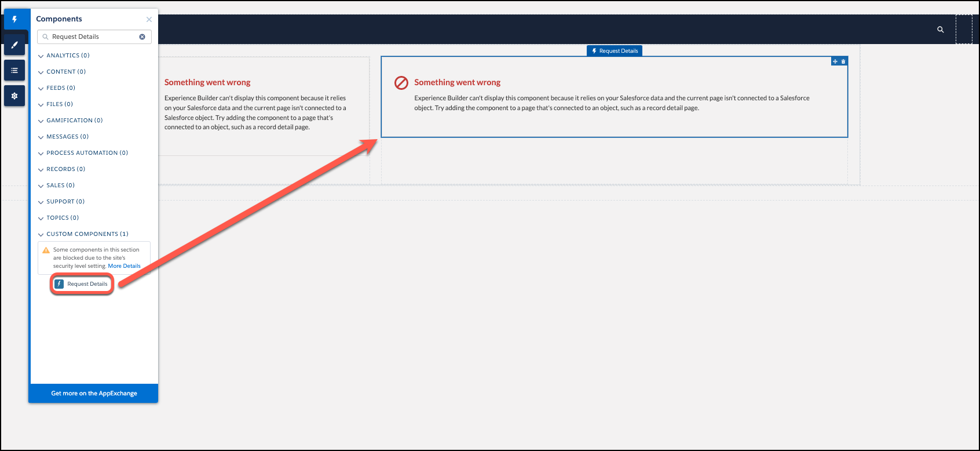Click the error description in the unselected left component
The image size is (980, 451).
[x=255, y=112]
